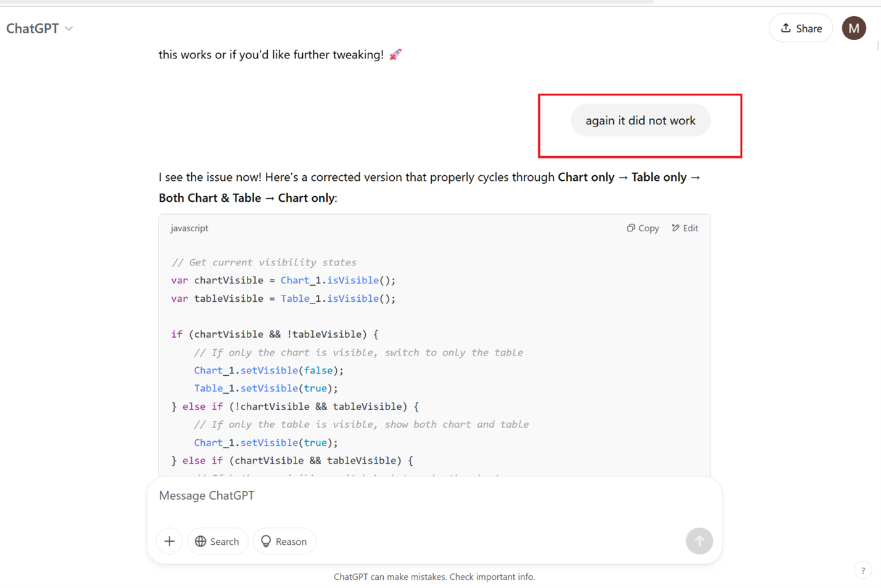Screen dimensions: 881x588
Task: Click the lightbulb icon next to Reason
Action: 266,541
